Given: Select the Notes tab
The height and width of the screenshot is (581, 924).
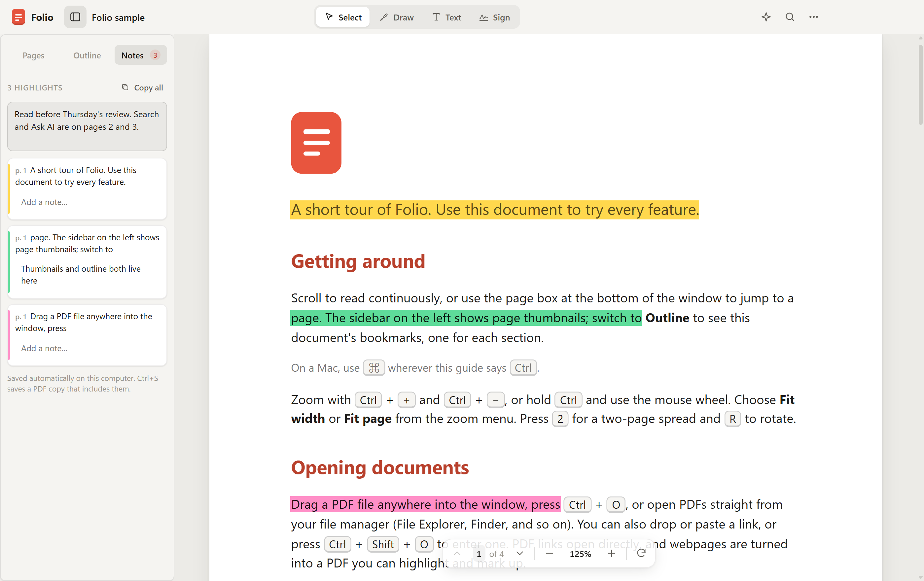Looking at the screenshot, I should pos(140,55).
